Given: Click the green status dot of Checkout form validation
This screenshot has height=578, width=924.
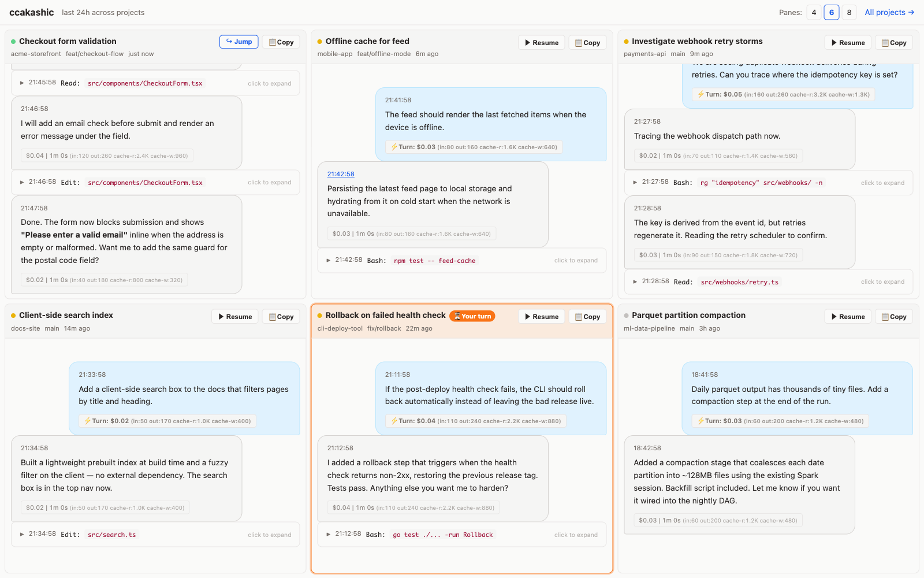Looking at the screenshot, I should (x=13, y=42).
